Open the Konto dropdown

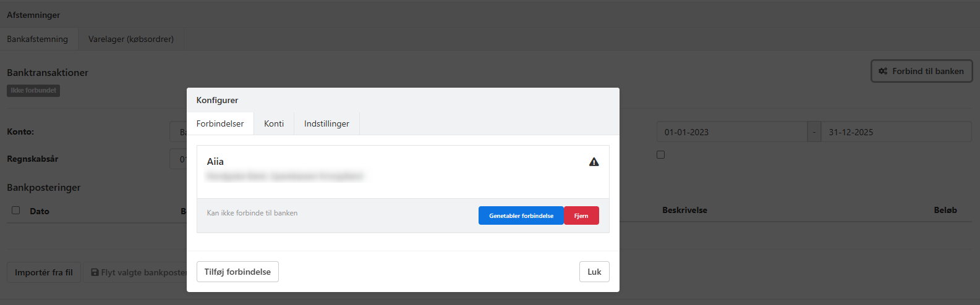pyautogui.click(x=179, y=132)
